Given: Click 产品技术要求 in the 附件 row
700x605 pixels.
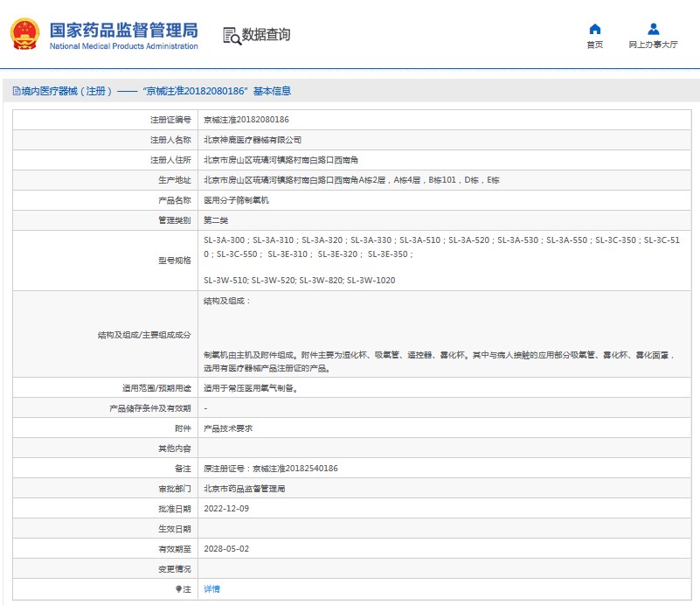Looking at the screenshot, I should click(x=227, y=428).
